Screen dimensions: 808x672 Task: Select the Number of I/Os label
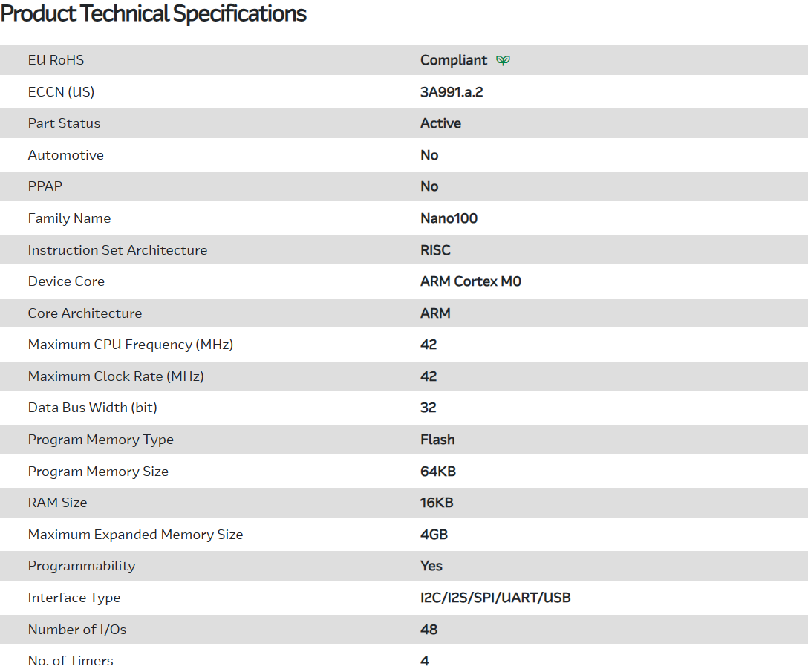tap(77, 630)
